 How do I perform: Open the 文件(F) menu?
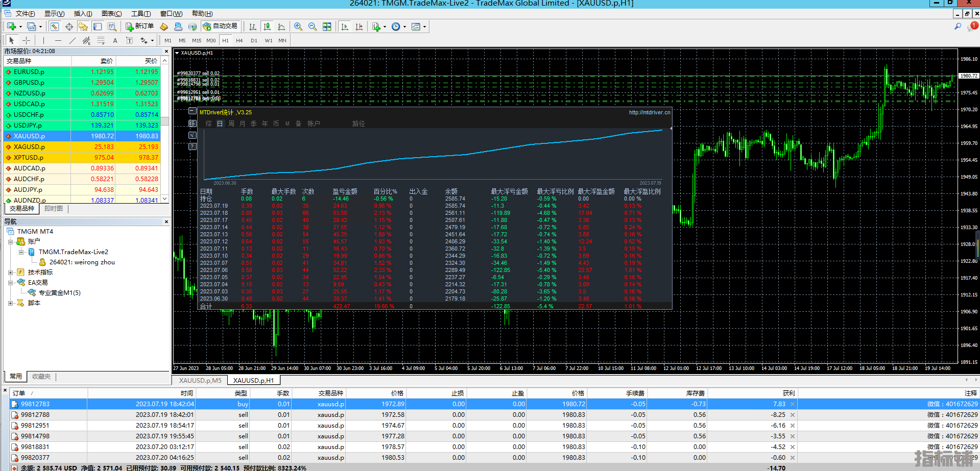[25, 14]
